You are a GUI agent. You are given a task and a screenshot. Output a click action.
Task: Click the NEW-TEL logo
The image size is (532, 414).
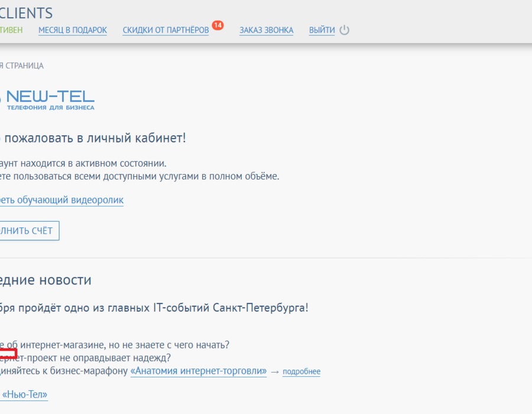tap(47, 100)
